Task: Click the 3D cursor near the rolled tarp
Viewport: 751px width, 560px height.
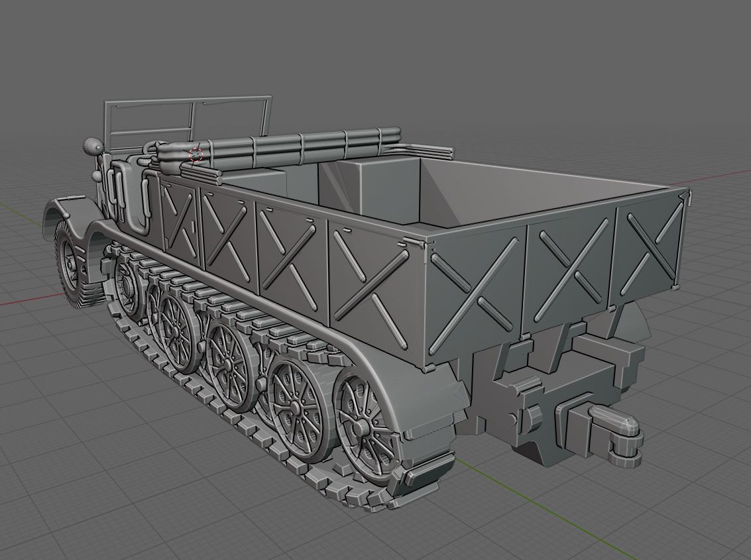Action: (x=194, y=154)
